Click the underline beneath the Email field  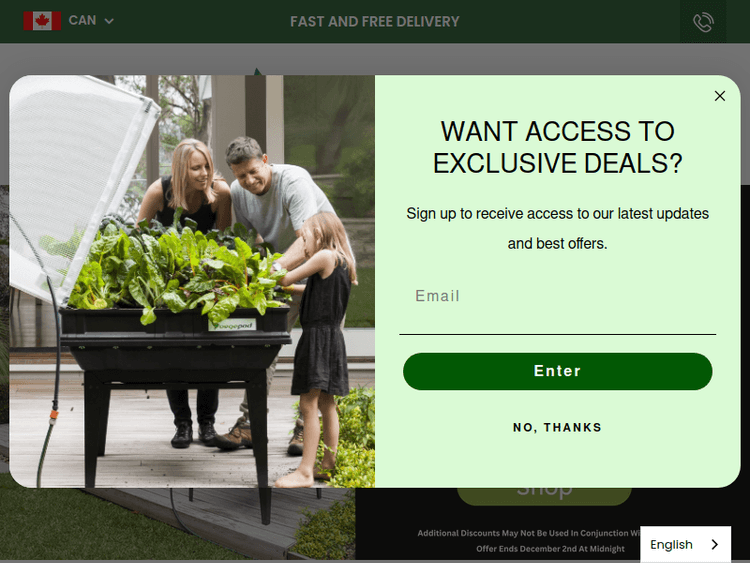coord(557,334)
